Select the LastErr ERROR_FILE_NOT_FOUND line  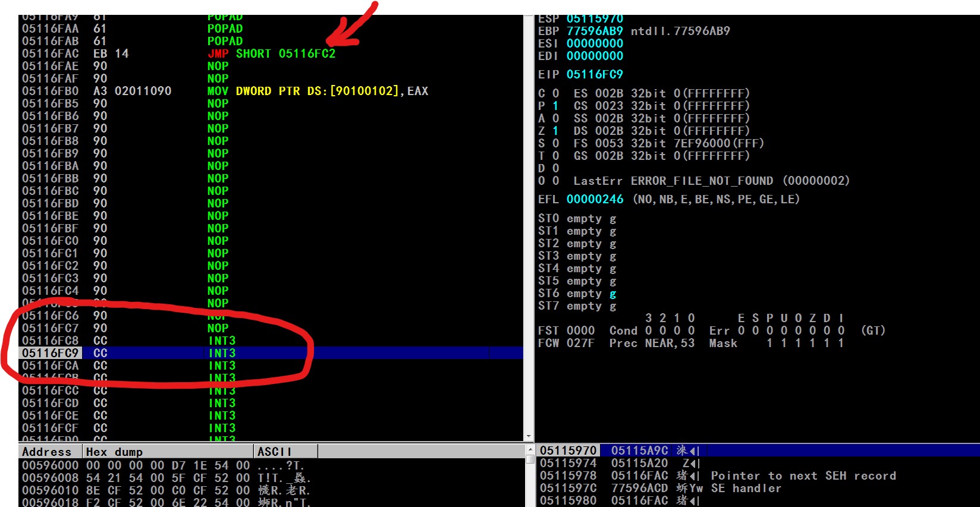(711, 181)
